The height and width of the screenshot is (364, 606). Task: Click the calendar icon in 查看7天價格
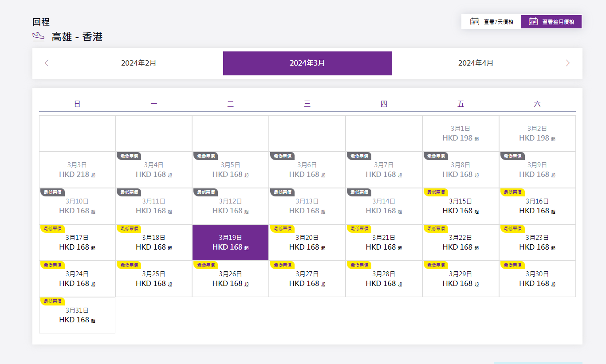point(474,21)
